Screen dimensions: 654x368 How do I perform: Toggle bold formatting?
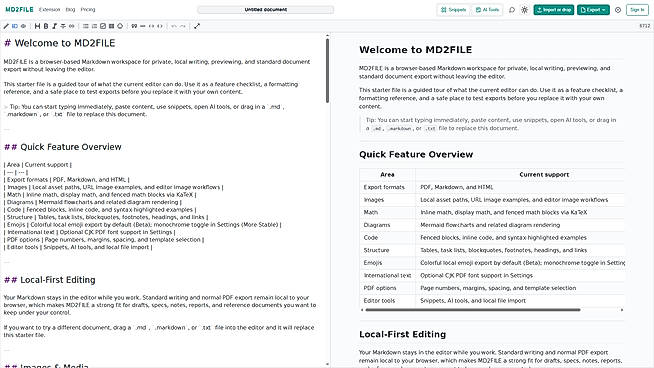click(x=46, y=26)
